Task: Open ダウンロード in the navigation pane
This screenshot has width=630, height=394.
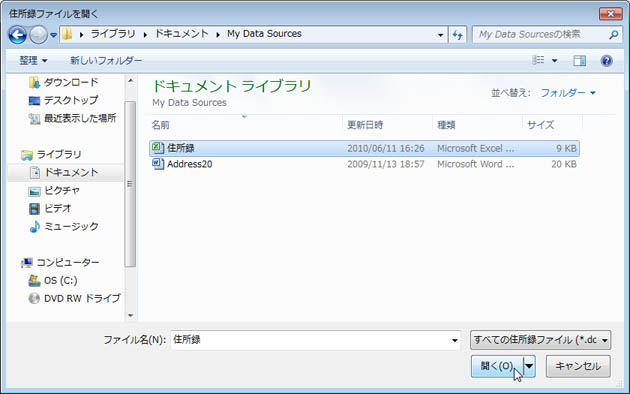Action: click(71, 82)
